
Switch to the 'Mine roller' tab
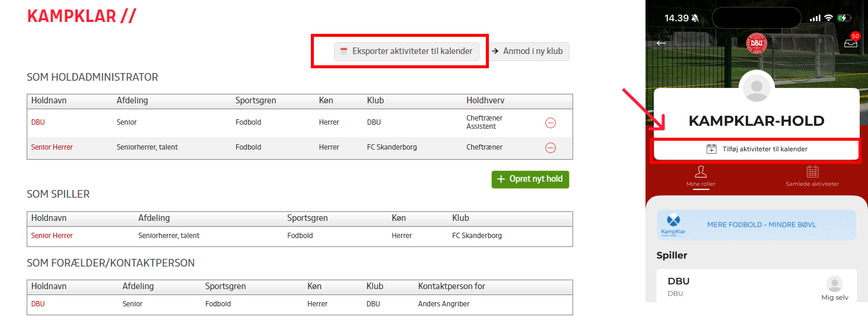(x=701, y=176)
